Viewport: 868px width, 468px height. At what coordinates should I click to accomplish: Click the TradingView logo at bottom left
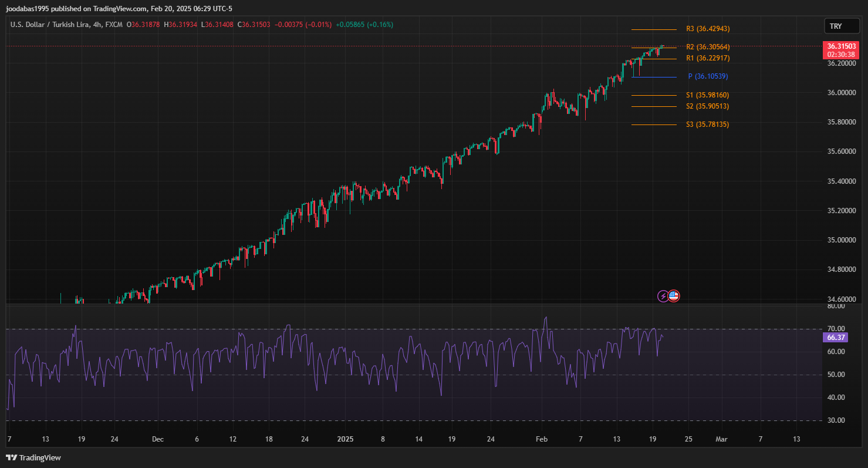click(33, 457)
